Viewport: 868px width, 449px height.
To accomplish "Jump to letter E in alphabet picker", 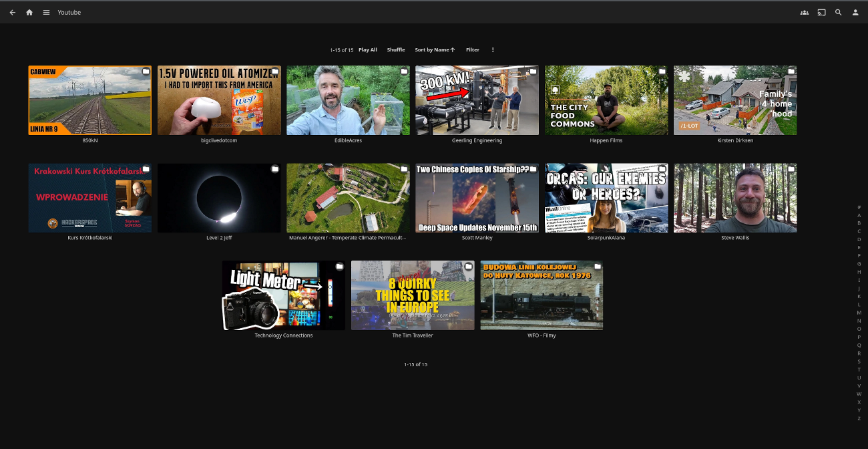I will coord(859,247).
